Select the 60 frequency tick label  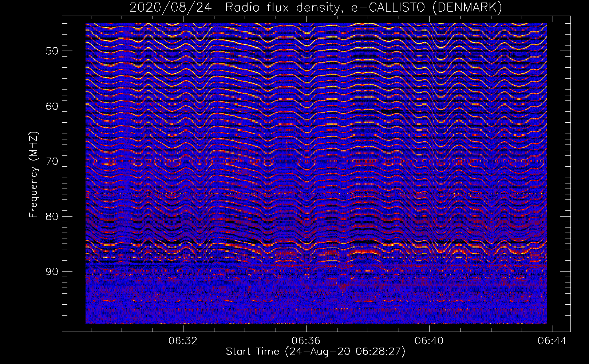[x=52, y=106]
